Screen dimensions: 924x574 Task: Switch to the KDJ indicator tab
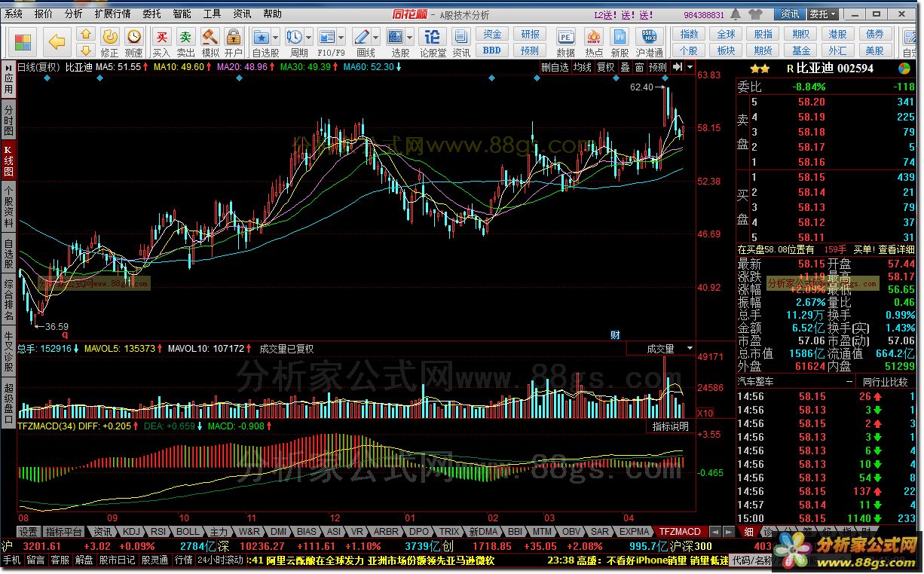(x=131, y=532)
